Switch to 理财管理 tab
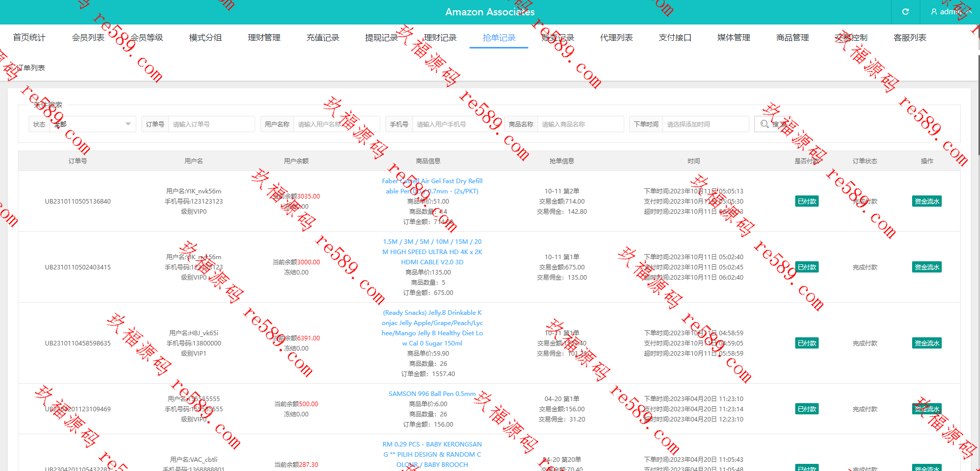The height and width of the screenshot is (471, 980). click(x=264, y=38)
